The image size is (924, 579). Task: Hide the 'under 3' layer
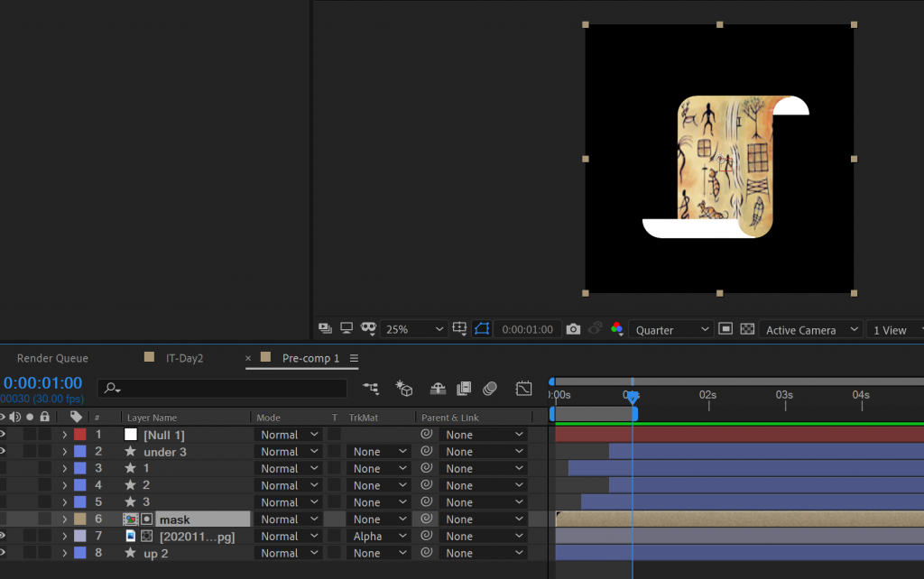click(3, 452)
